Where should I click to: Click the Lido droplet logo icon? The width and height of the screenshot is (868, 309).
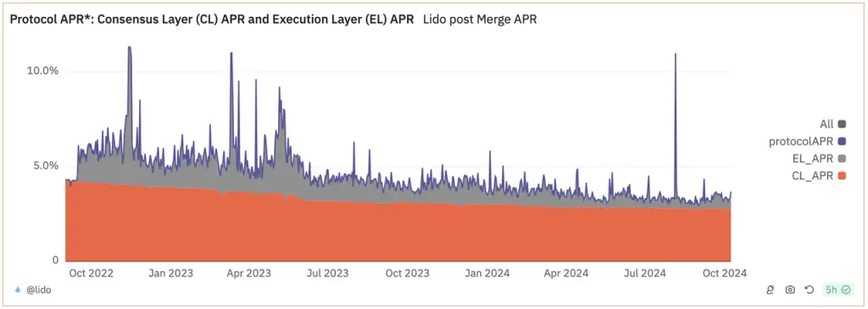(x=17, y=289)
